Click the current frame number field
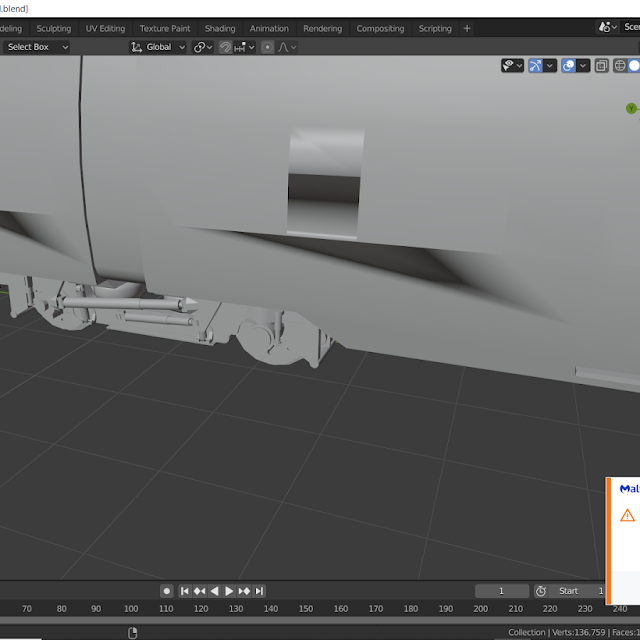Viewport: 640px width, 640px height. click(x=501, y=591)
